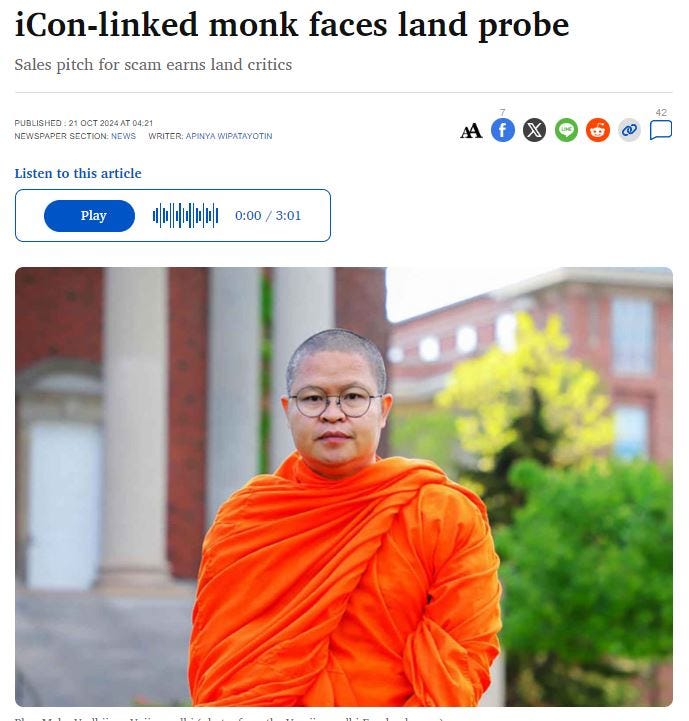Click the iCon-linked monk headline

click(x=292, y=25)
